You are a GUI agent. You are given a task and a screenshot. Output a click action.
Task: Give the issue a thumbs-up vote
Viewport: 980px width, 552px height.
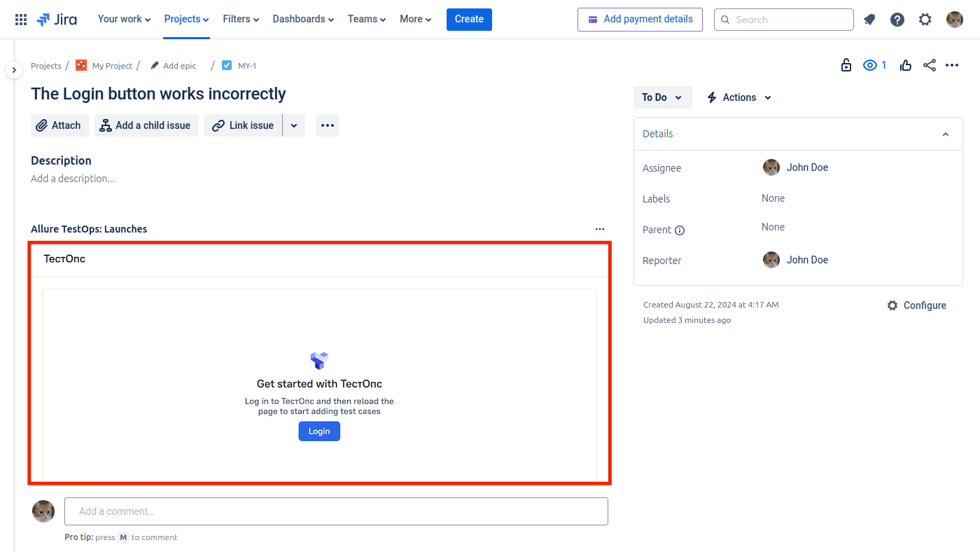pos(906,65)
